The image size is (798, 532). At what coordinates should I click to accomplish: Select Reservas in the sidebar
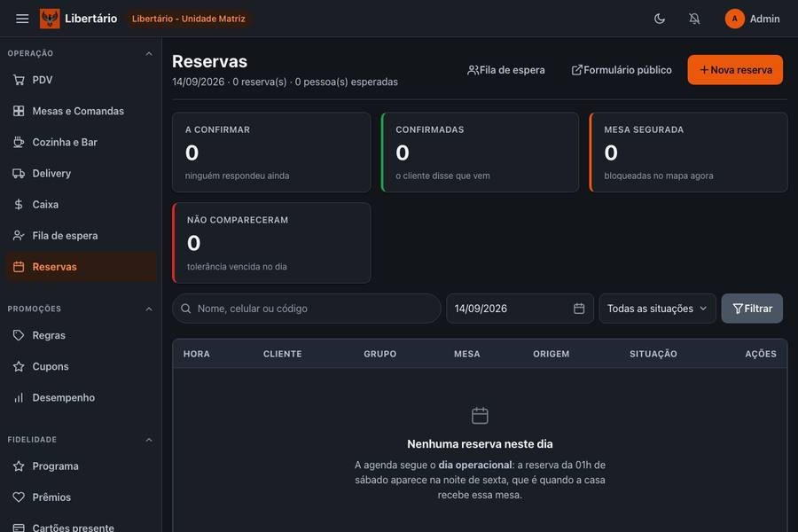coord(81,267)
